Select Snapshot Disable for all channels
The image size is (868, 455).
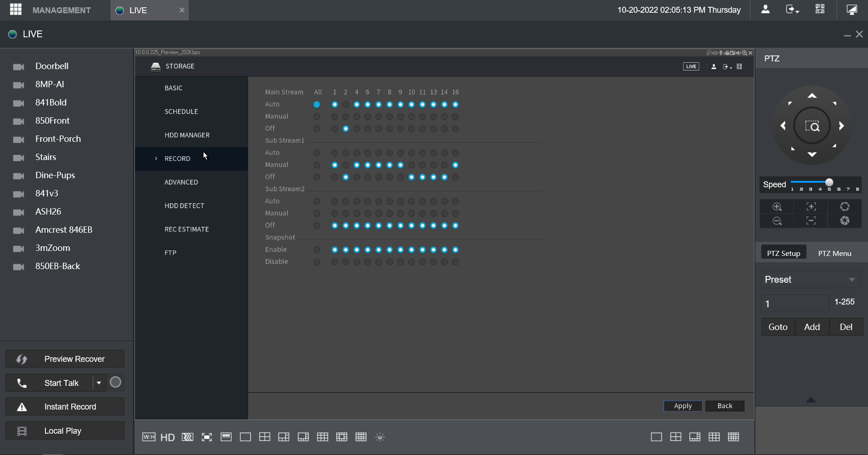click(317, 262)
